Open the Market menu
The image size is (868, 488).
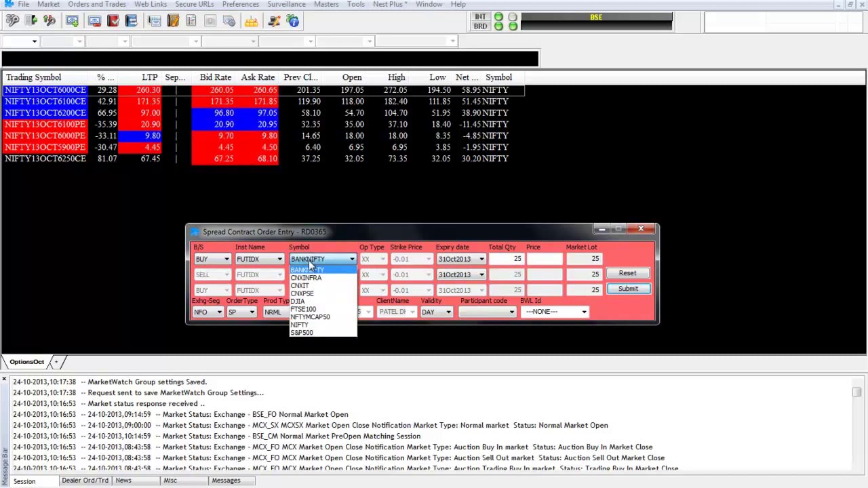(x=48, y=4)
